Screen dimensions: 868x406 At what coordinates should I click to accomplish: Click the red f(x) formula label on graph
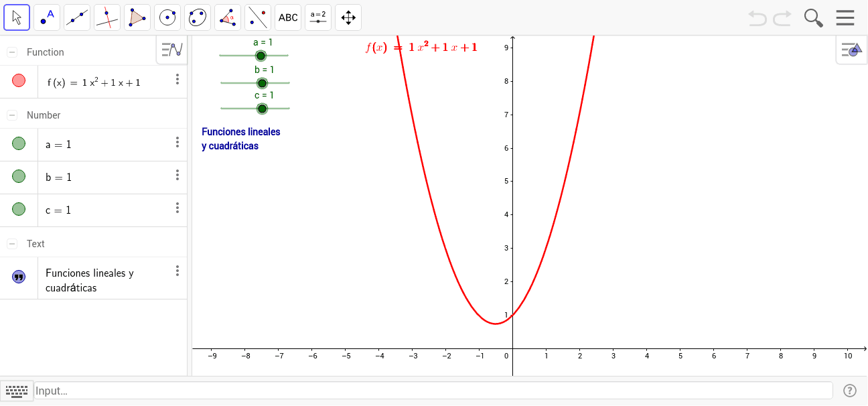(x=421, y=48)
